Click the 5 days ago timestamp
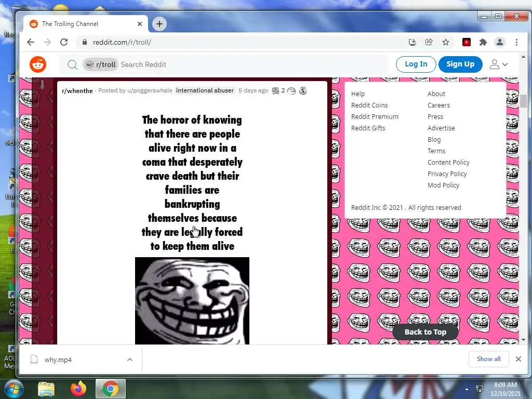The image size is (532, 399). pyautogui.click(x=253, y=90)
